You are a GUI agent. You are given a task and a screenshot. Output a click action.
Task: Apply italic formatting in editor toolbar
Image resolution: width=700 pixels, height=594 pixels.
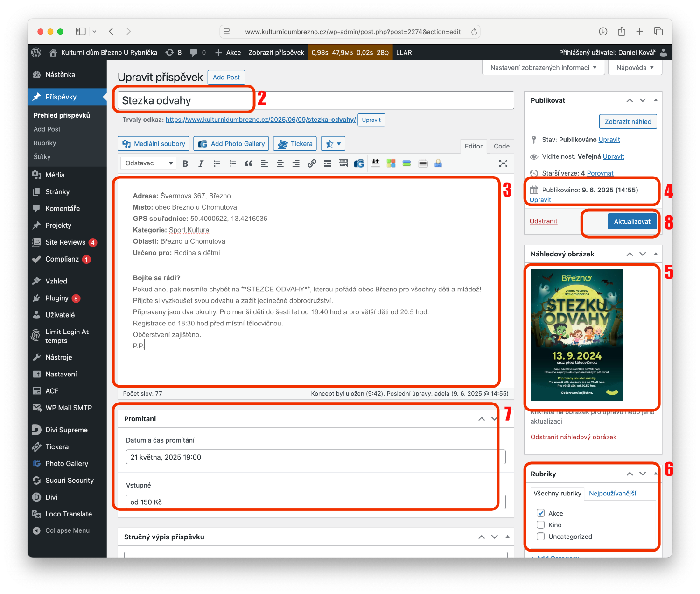pyautogui.click(x=201, y=163)
